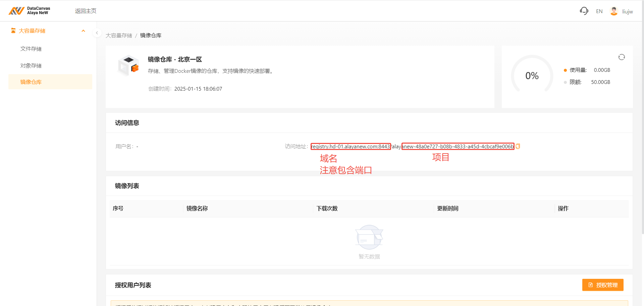Image resolution: width=644 pixels, height=306 pixels.
Task: Click 大容量存储 in the breadcrumb
Action: 119,36
